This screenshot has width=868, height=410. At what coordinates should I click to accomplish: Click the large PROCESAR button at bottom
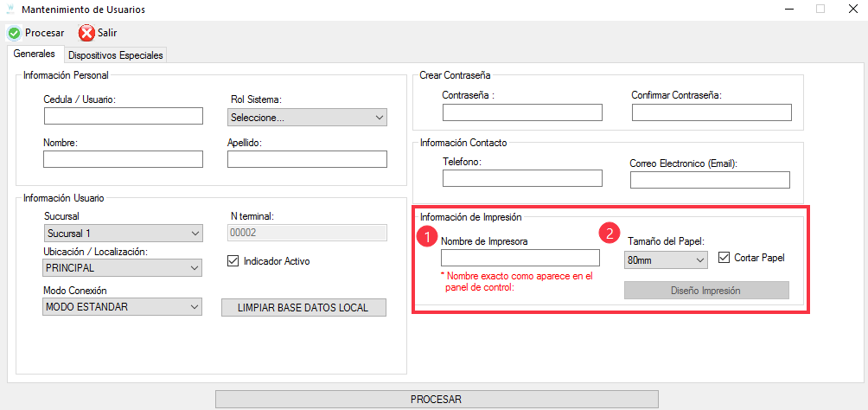(436, 399)
